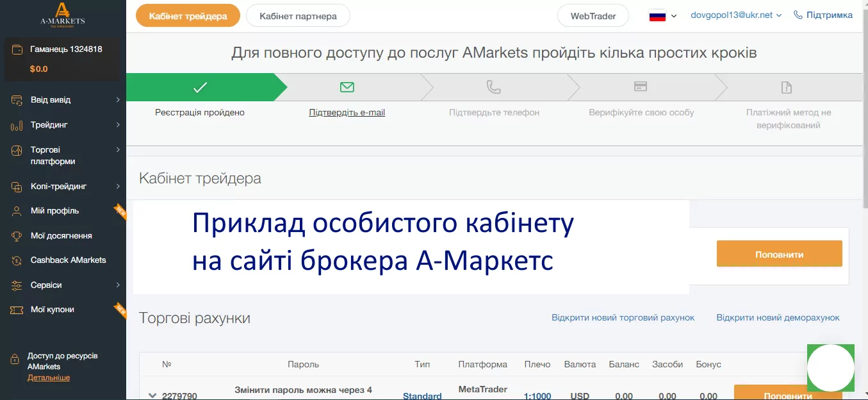
Task: Click the Бонус column header
Action: point(708,364)
